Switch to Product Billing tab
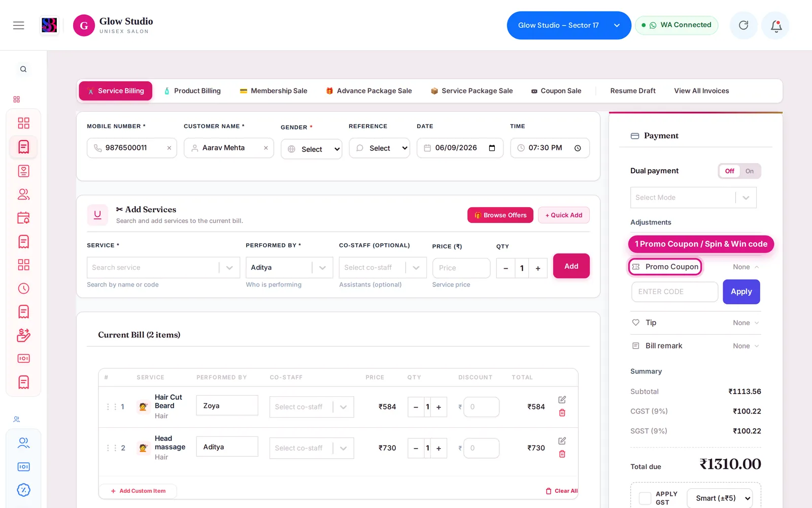 192,91
